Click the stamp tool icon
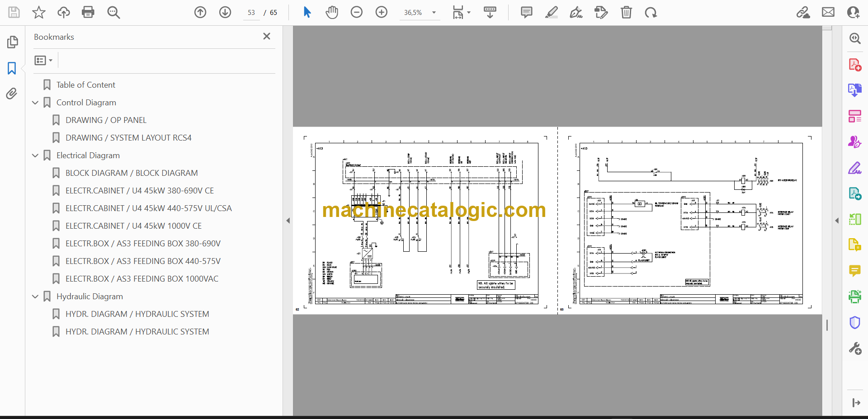 tap(601, 12)
